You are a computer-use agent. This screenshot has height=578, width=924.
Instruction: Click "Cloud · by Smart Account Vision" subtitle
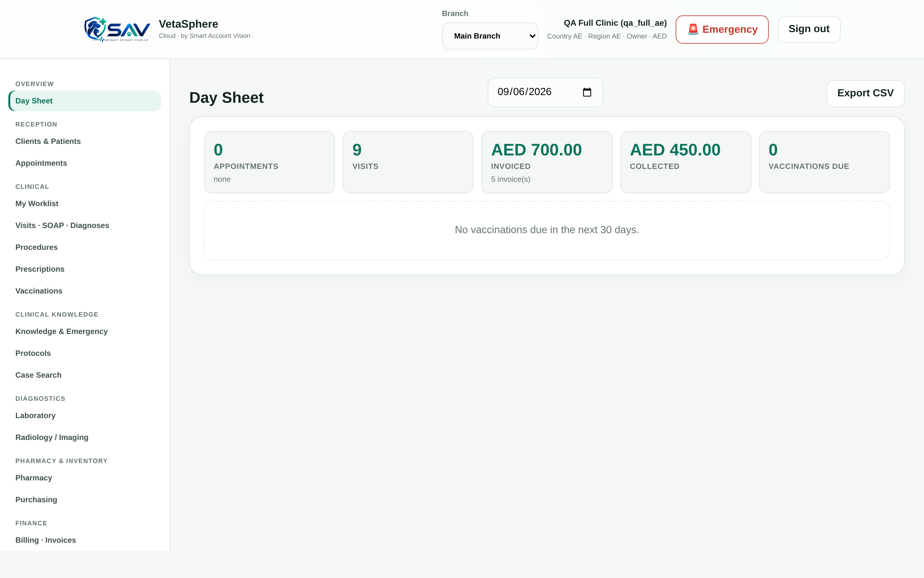point(204,36)
